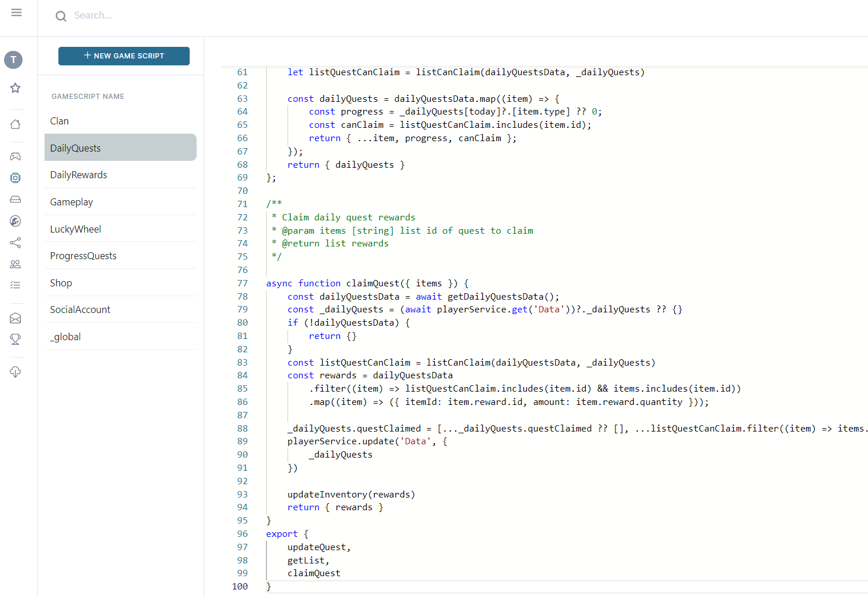The height and width of the screenshot is (597, 868).
Task: Click 'Claim daily quest rewards' comment
Action: (x=348, y=218)
